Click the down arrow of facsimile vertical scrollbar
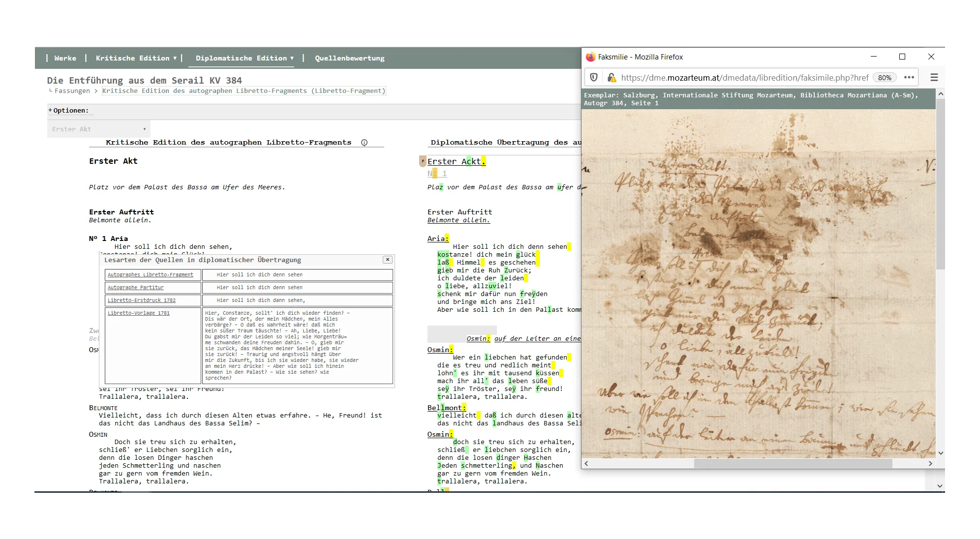The image size is (980, 539). pyautogui.click(x=940, y=453)
